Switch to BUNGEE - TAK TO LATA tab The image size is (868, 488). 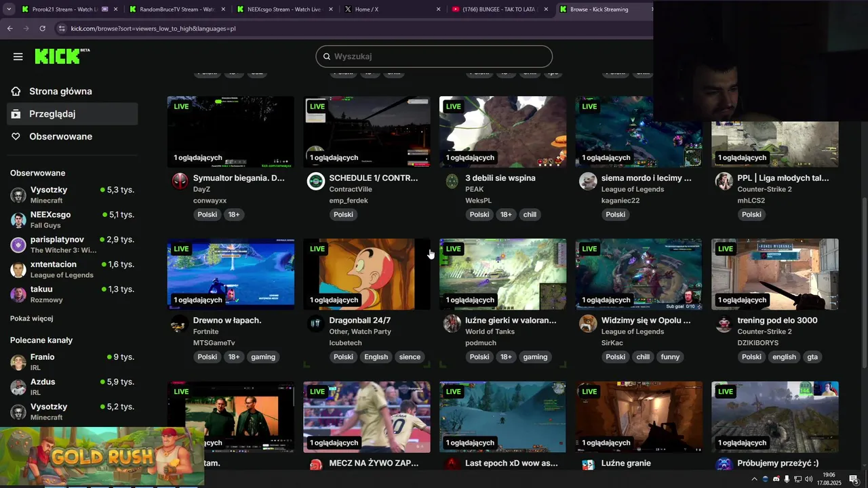pyautogui.click(x=500, y=9)
